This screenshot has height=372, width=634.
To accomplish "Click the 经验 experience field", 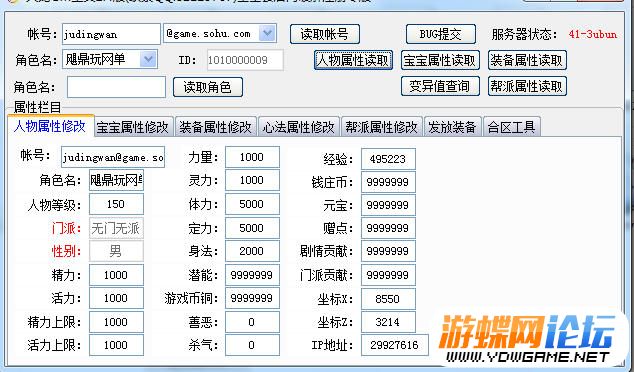I will point(388,159).
